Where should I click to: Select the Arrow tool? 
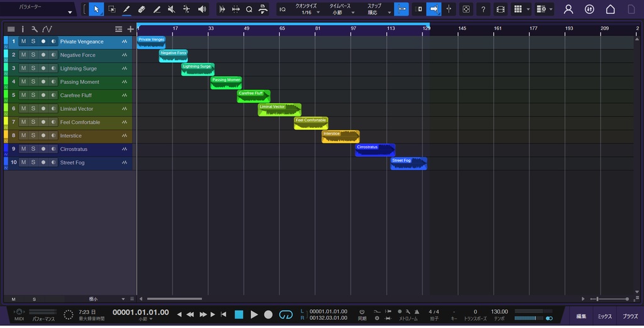pyautogui.click(x=96, y=9)
